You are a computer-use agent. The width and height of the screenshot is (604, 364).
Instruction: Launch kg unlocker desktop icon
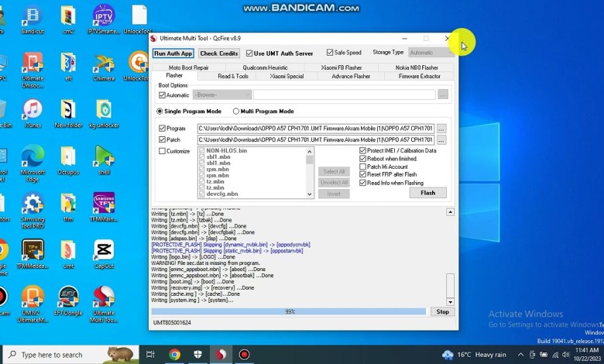point(104,113)
